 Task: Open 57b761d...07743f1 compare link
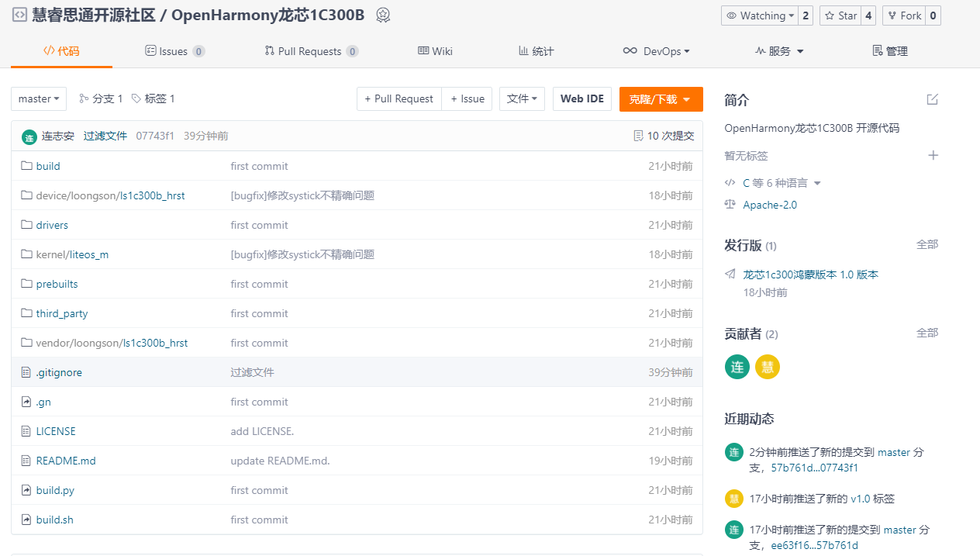815,468
